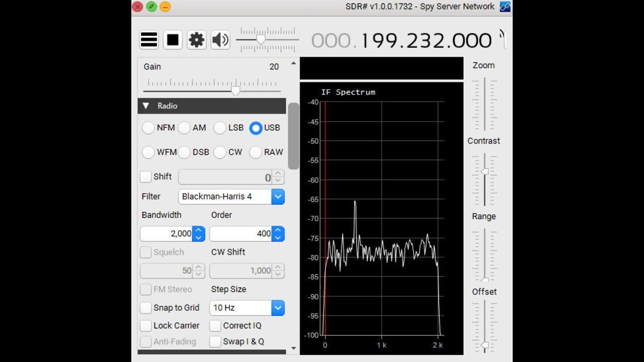Enable the Correct IQ checkbox
Screen dimensions: 644x362
click(x=215, y=325)
